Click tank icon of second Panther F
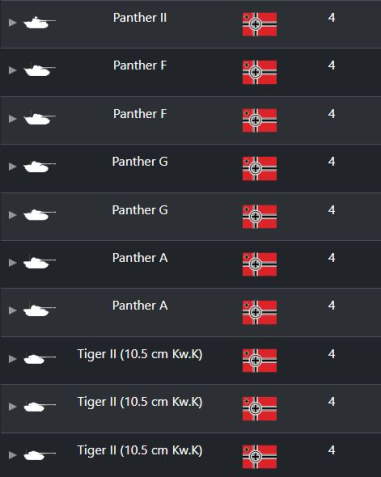This screenshot has width=381, height=477. click(39, 118)
